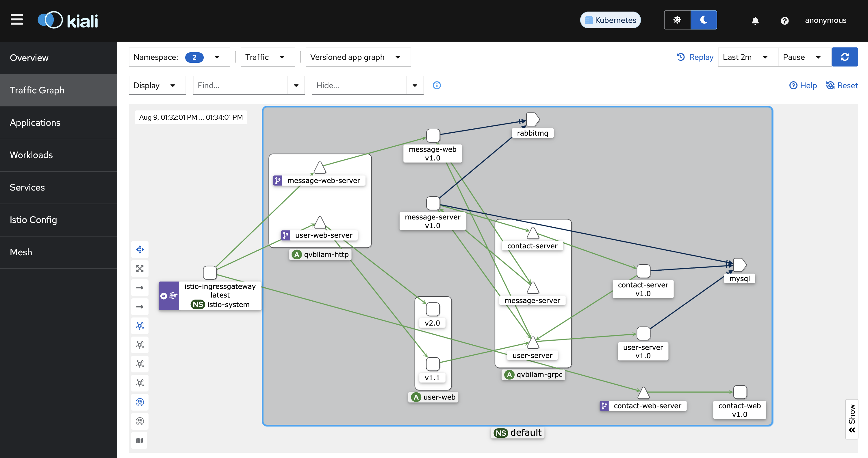This screenshot has width=868, height=458.
Task: Open the Display options dropdown
Action: [x=157, y=85]
